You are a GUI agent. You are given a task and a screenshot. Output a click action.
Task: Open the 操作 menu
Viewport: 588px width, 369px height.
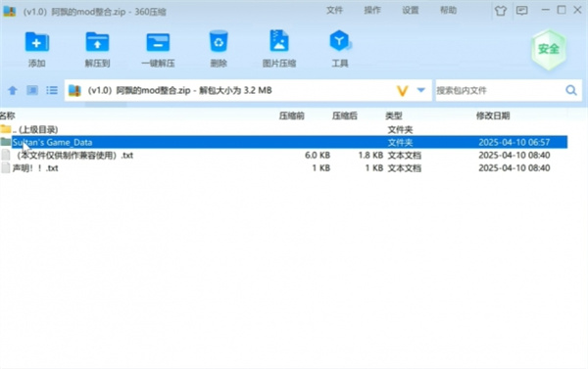point(372,10)
